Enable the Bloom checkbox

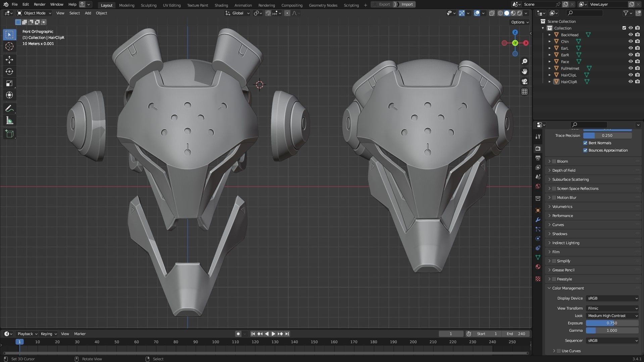click(x=554, y=161)
